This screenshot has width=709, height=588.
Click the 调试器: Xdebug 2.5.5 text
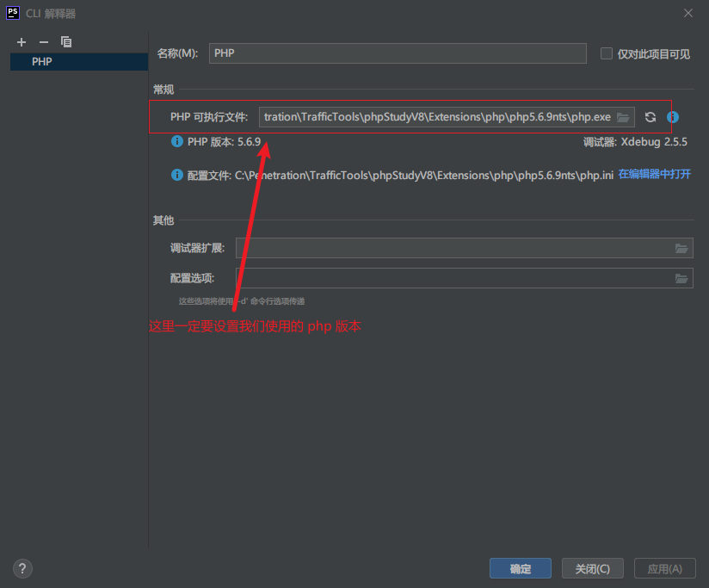(x=635, y=142)
